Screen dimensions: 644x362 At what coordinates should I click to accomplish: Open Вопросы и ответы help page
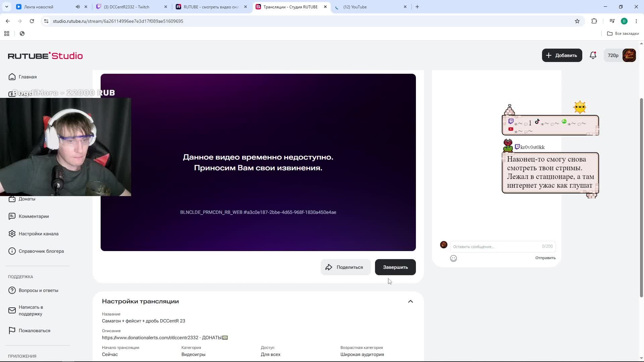(x=39, y=290)
